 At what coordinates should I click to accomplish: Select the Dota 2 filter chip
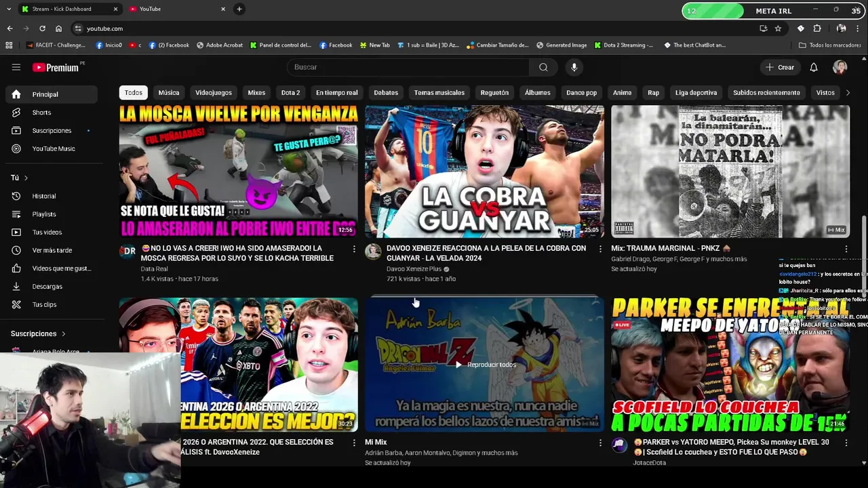click(x=290, y=92)
